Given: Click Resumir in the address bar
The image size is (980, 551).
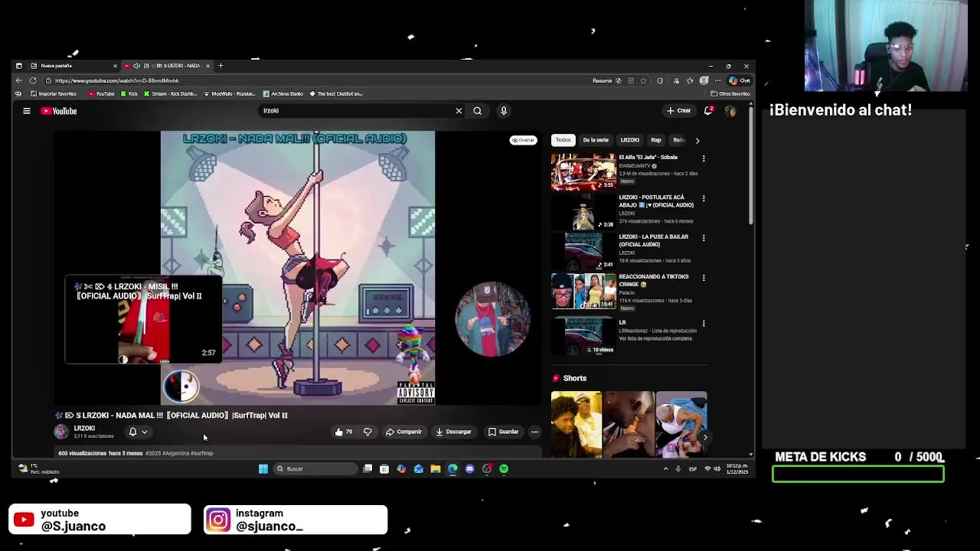Looking at the screenshot, I should pyautogui.click(x=606, y=80).
